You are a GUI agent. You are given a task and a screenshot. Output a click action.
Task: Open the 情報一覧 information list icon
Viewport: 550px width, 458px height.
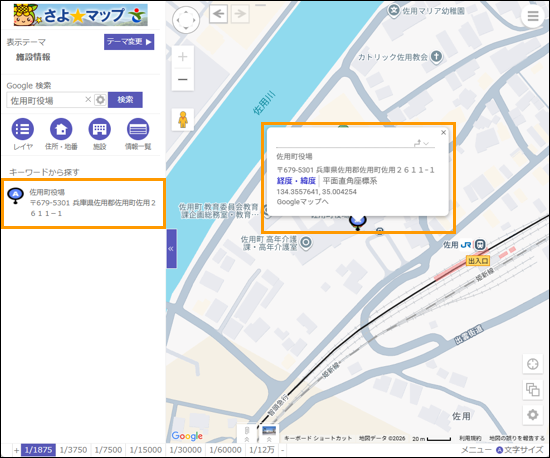pyautogui.click(x=138, y=129)
